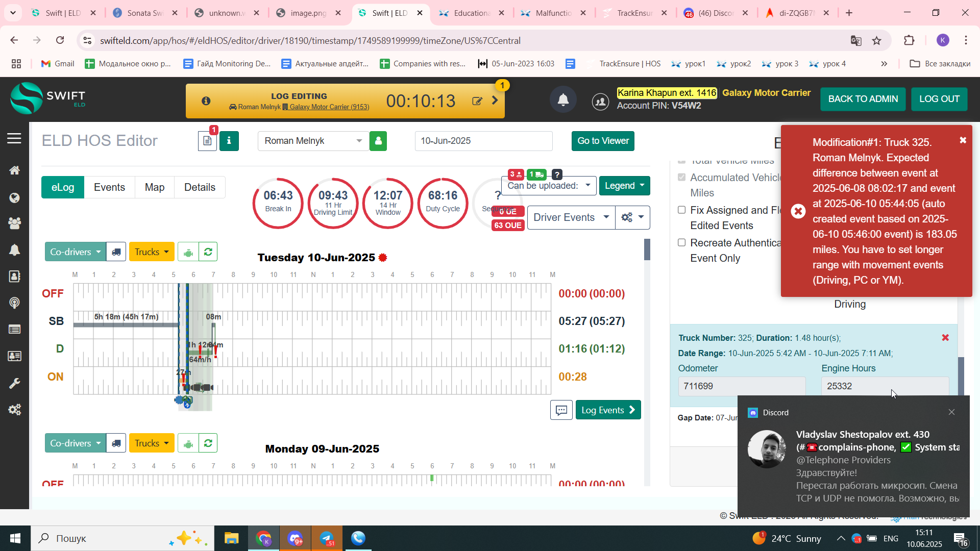Click the LOG OUT button

pos(939,99)
